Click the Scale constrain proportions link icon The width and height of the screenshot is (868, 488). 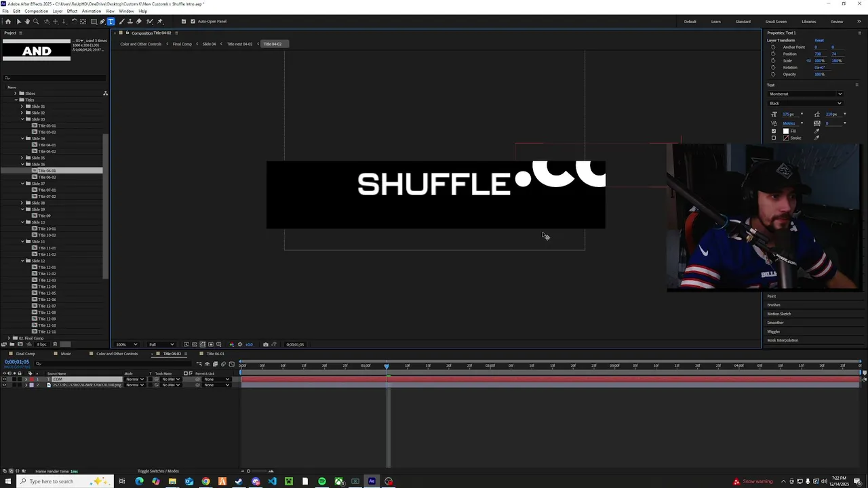808,60
